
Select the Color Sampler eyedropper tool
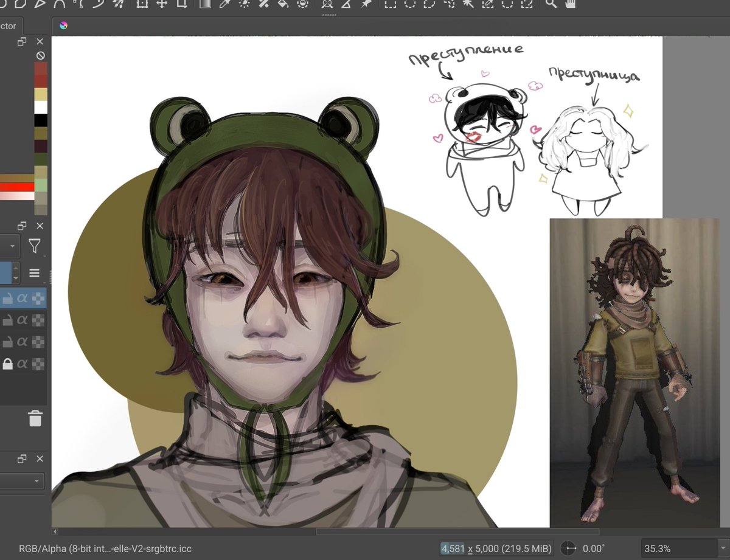[x=225, y=4]
